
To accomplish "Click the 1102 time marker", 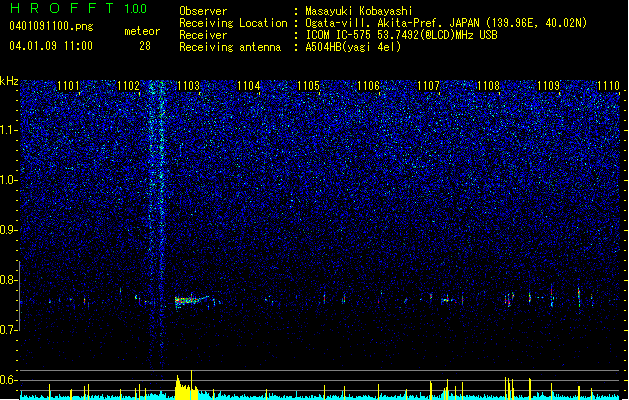I will coord(128,86).
